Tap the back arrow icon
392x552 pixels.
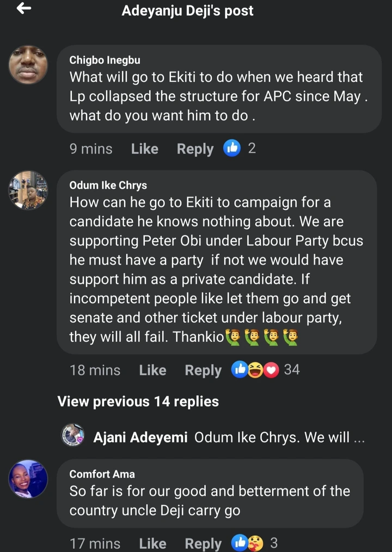[x=24, y=9]
